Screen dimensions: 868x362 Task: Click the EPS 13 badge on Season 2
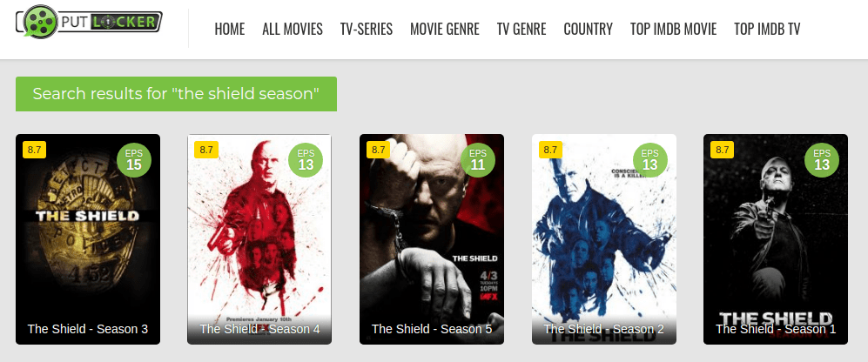[649, 160]
